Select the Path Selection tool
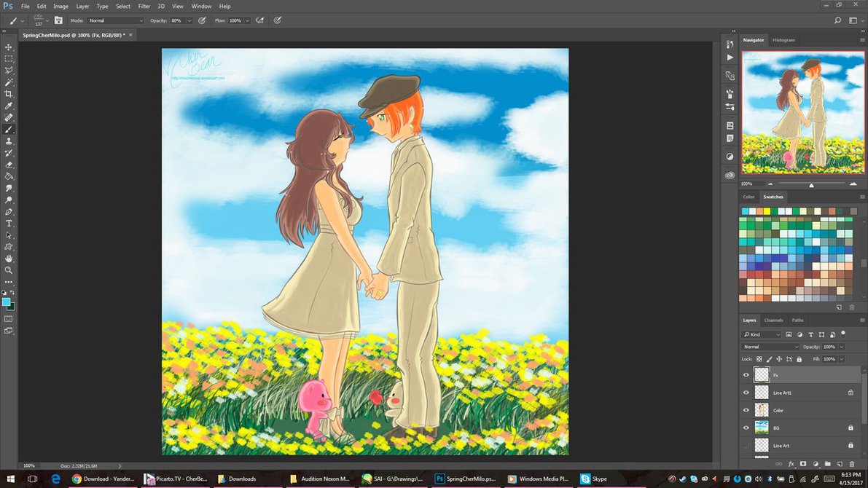 pos(8,235)
